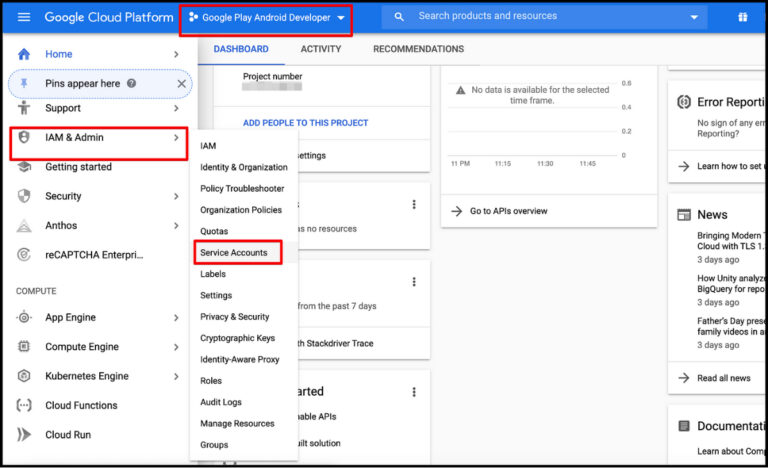Expand the Kubernetes Engine submenu chevron
768x468 pixels.
176,376
